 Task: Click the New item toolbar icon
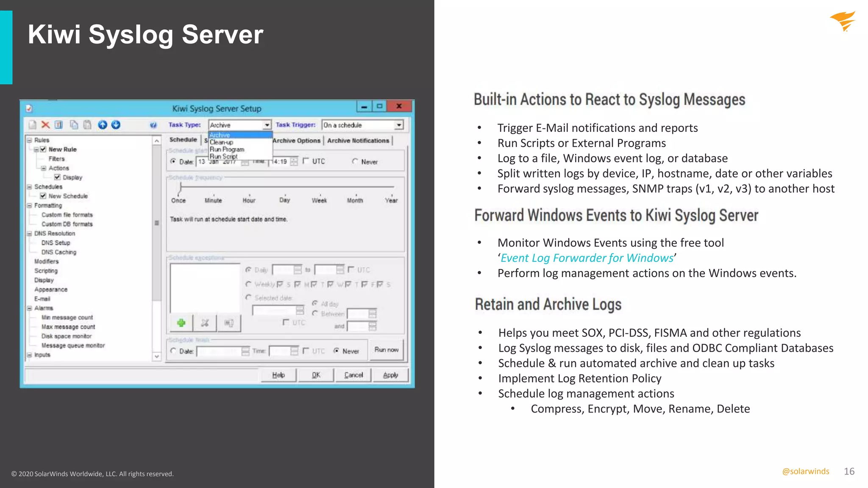(33, 125)
